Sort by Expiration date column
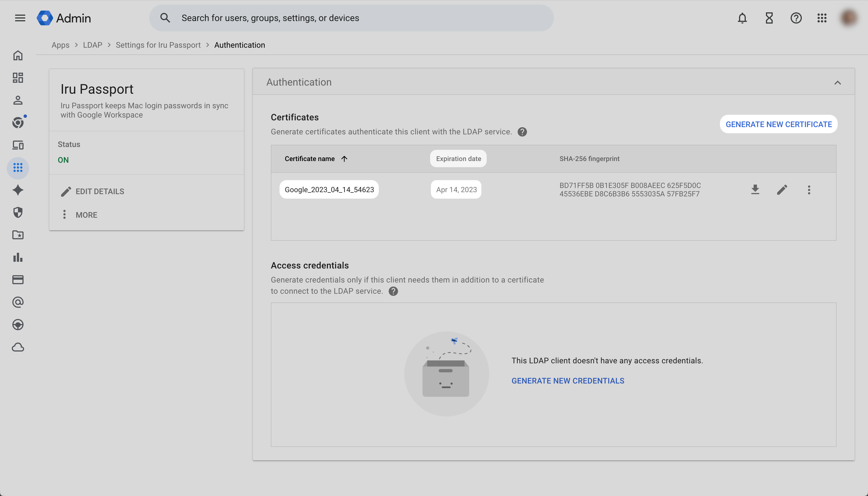The width and height of the screenshot is (868, 496). click(x=458, y=159)
